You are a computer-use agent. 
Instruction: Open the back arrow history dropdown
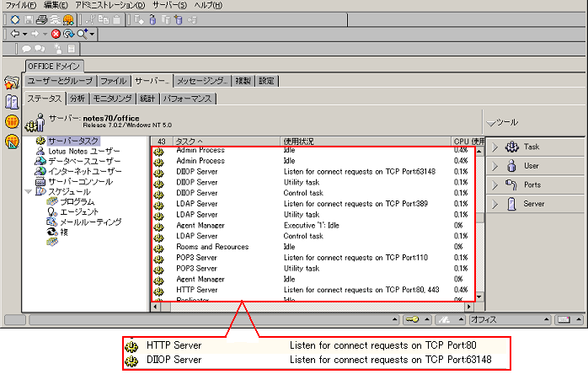24,35
